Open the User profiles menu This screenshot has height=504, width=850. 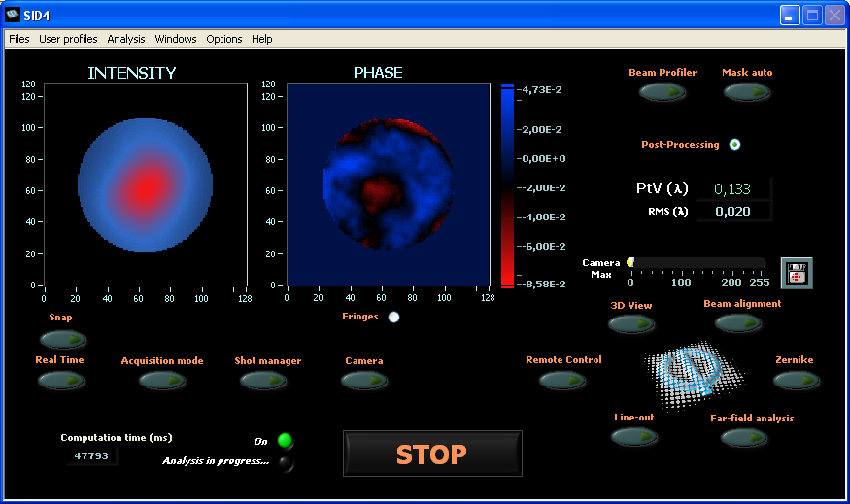click(x=68, y=39)
